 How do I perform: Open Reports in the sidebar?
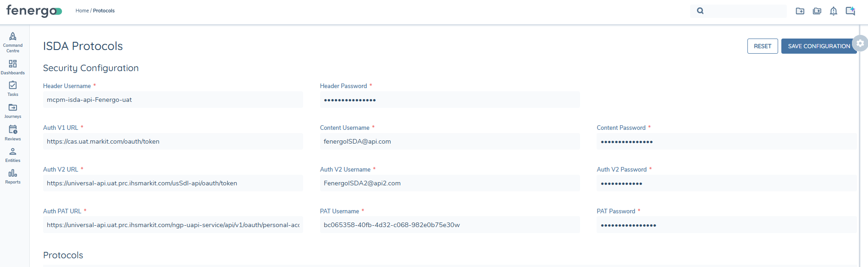(13, 176)
